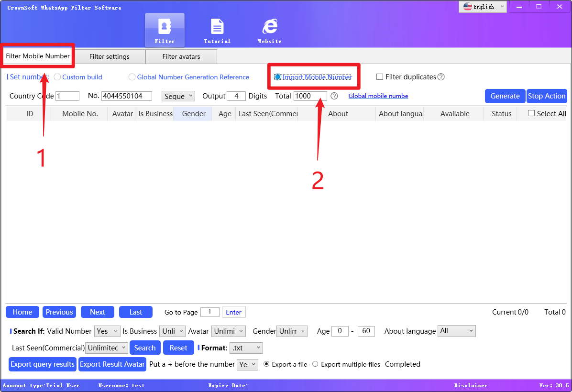Select Custom build radio option
Image resolution: width=572 pixels, height=392 pixels.
pos(57,77)
